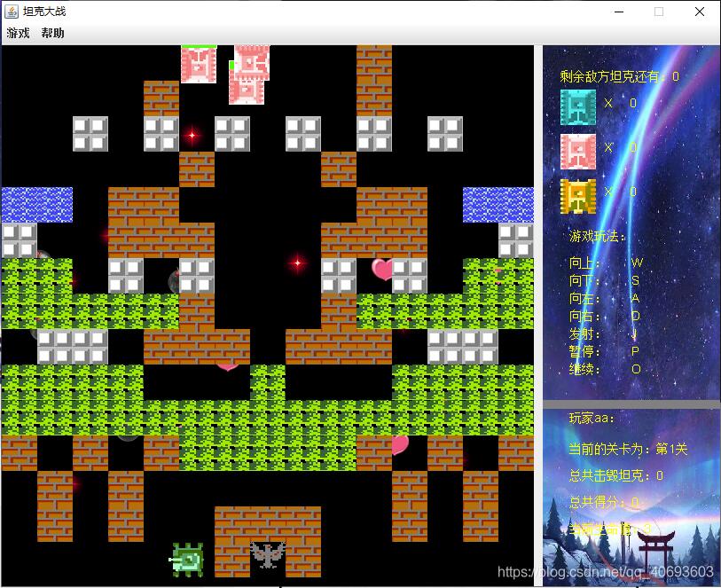
Task: Click the blue water tile on the right edge
Action: coord(498,205)
